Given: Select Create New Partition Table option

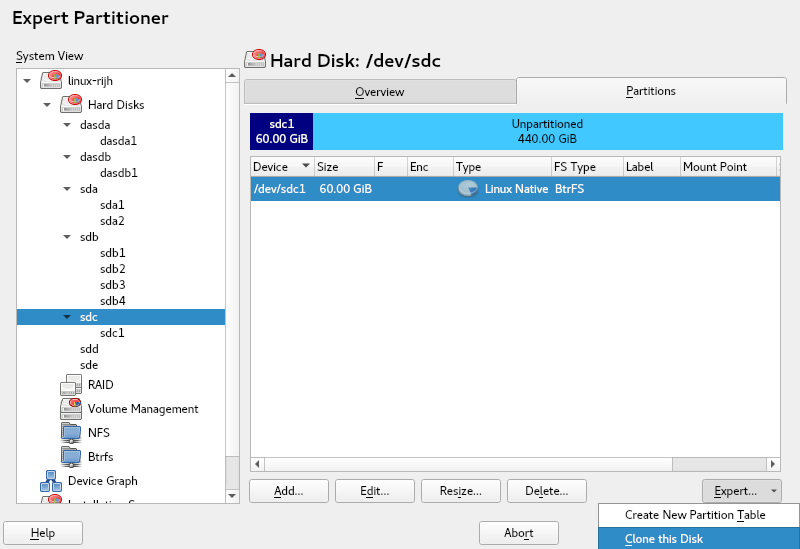Looking at the screenshot, I should click(695, 515).
